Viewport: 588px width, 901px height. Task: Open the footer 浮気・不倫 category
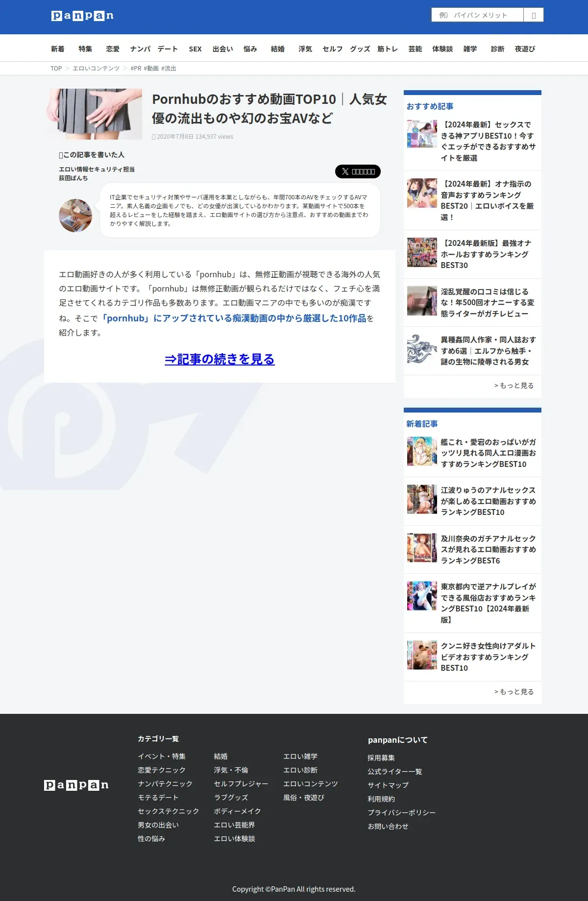[x=231, y=770]
